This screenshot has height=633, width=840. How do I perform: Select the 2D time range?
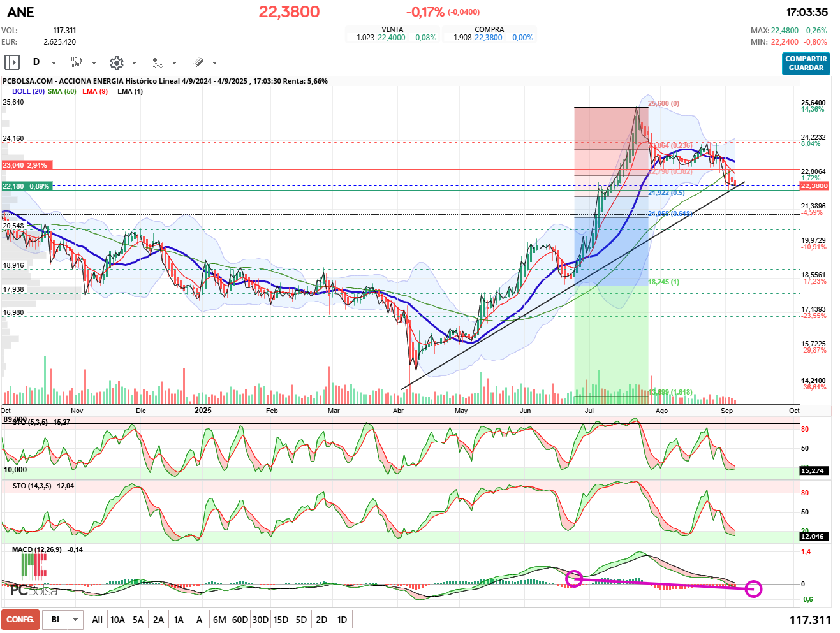321,620
